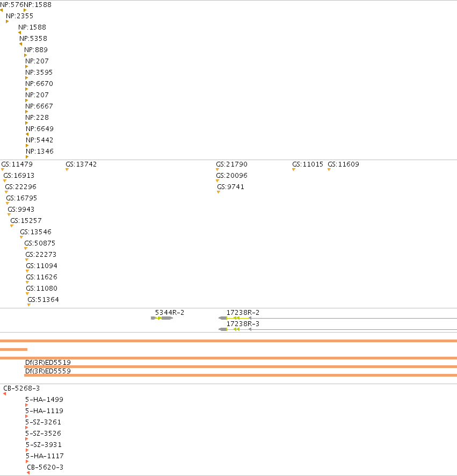Open the 17238R-3 transcript label

[x=243, y=323]
